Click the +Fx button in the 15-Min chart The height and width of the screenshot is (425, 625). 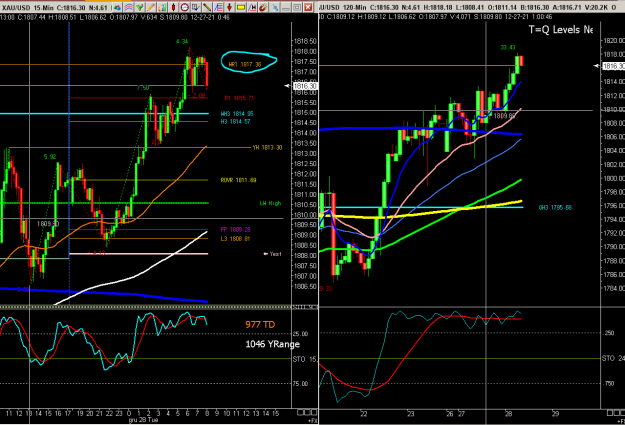(312, 420)
